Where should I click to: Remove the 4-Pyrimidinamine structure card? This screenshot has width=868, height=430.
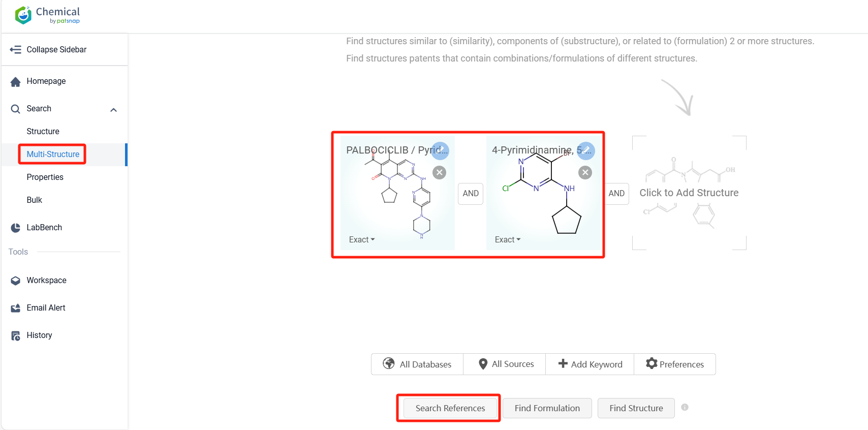(x=585, y=173)
